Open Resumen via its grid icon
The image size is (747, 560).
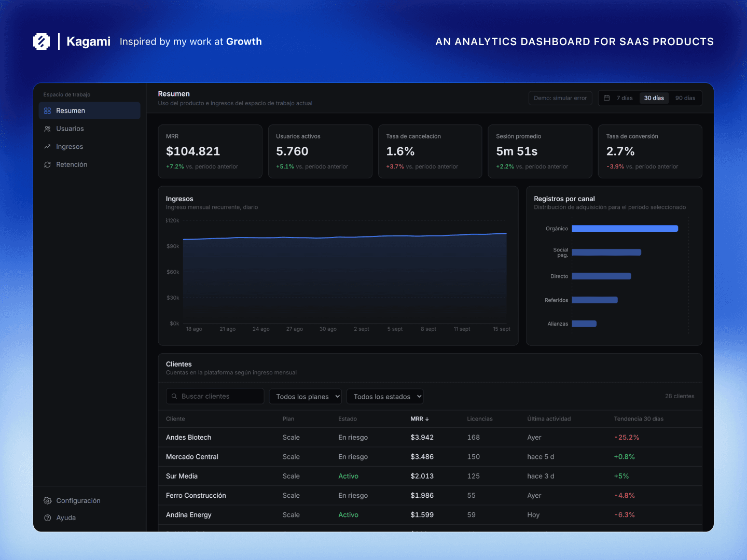coord(47,111)
